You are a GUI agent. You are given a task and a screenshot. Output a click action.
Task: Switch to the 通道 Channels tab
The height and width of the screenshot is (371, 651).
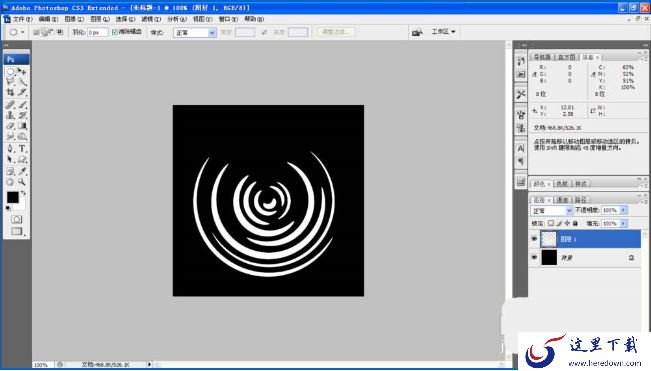(562, 200)
